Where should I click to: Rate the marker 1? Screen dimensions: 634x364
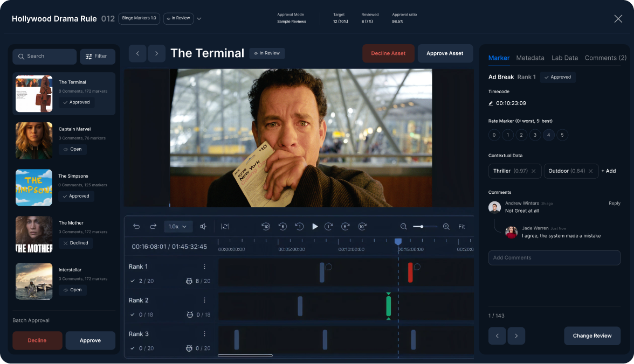pos(508,135)
